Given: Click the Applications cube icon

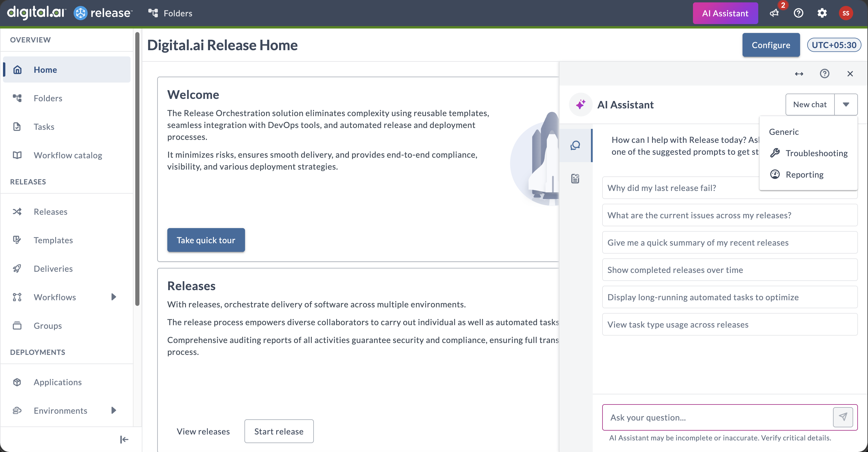Looking at the screenshot, I should tap(17, 382).
